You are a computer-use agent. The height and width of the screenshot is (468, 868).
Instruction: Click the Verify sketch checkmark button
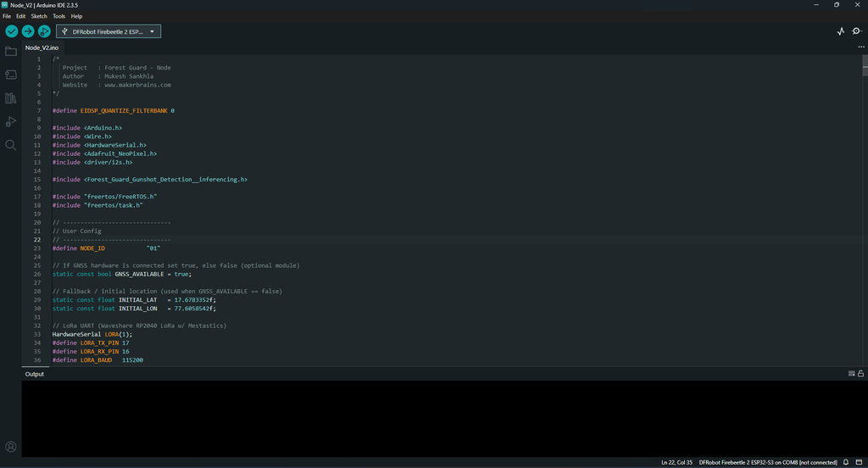pos(12,31)
